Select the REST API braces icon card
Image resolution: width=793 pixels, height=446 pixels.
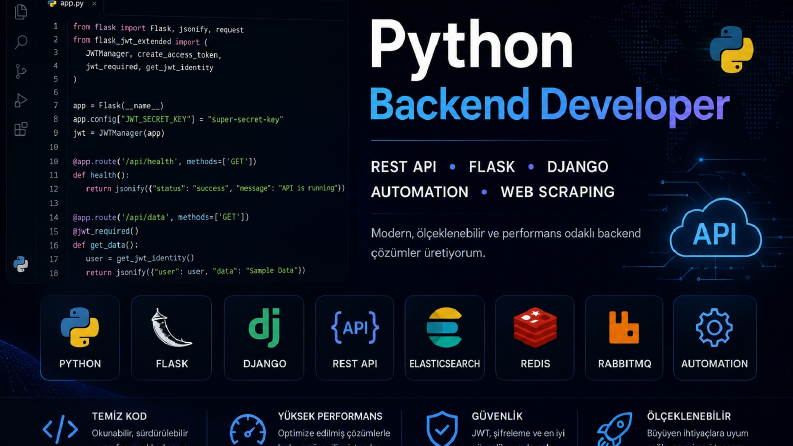pos(355,338)
